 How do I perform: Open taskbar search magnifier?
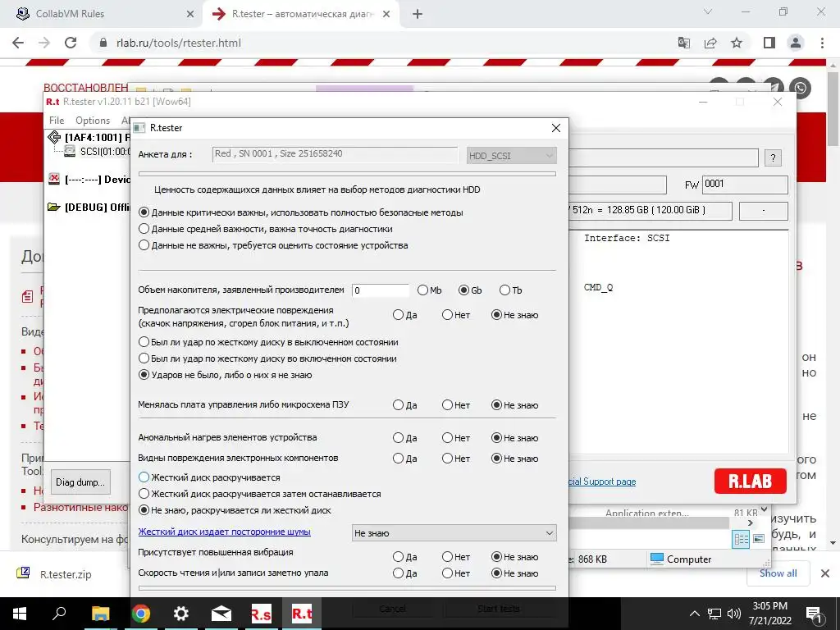click(59, 614)
